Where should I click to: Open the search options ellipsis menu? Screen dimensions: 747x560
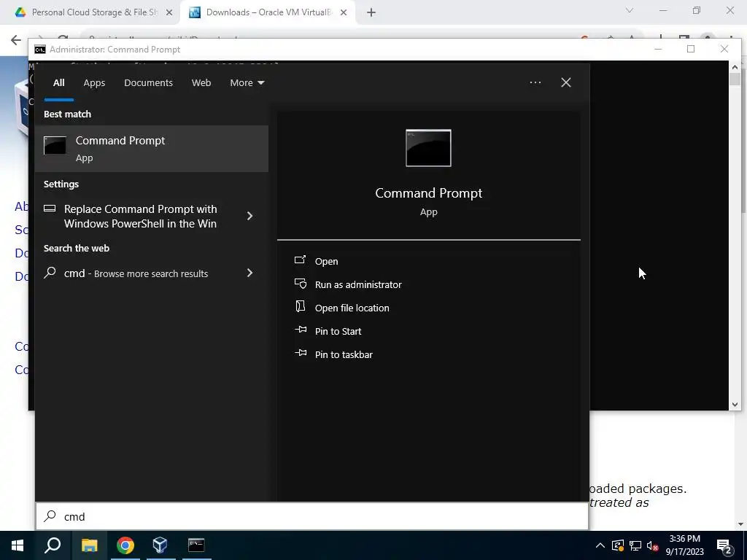[x=535, y=83]
